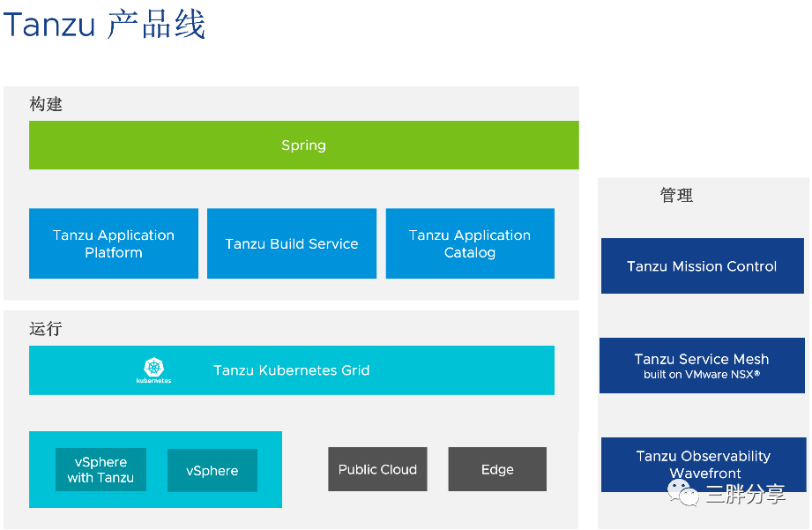Screen dimensions: 812x530
Task: Click the Tanzu Kubernetes Grid banner
Action: (291, 370)
